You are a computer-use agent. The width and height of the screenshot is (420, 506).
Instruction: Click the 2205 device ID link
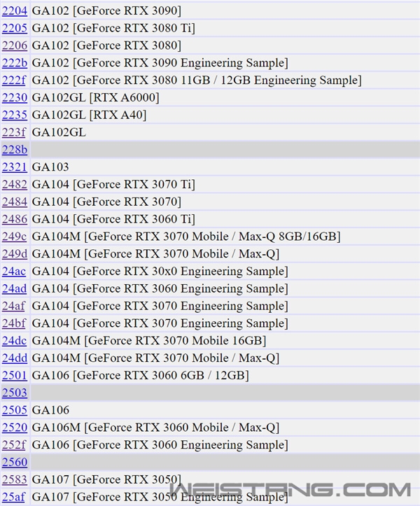point(14,28)
